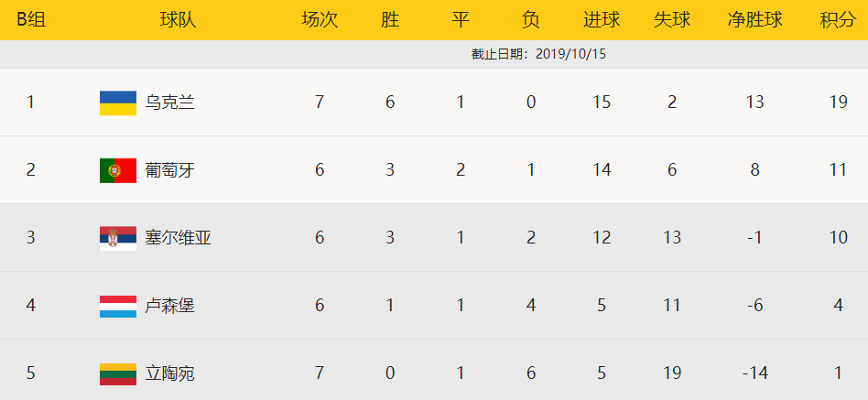Image resolution: width=868 pixels, height=400 pixels.
Task: Click the 积分 column header
Action: pos(838,20)
